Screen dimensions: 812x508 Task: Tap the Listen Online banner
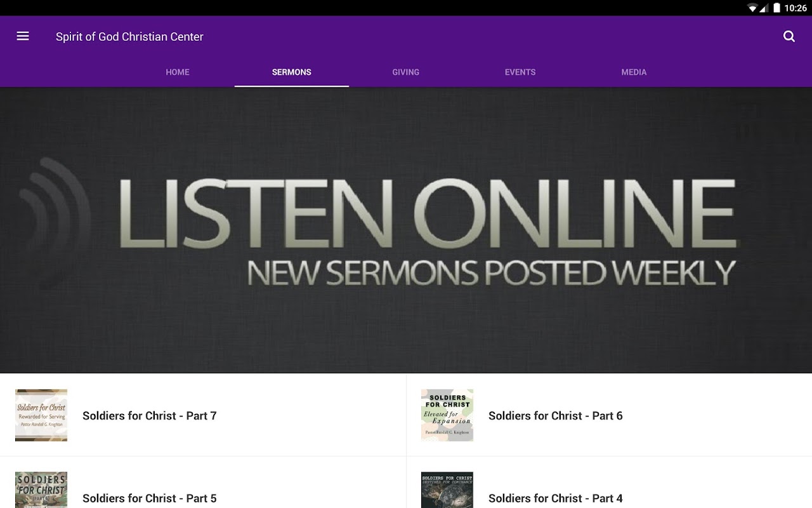(406, 230)
